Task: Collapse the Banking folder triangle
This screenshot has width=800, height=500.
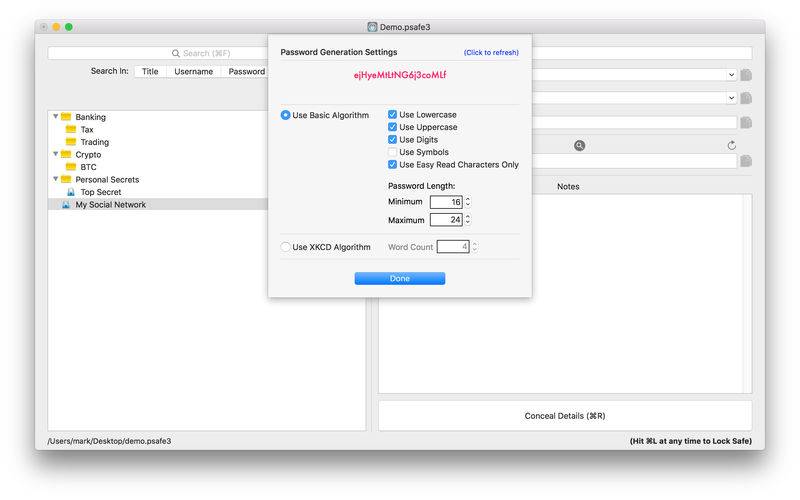Action: pos(56,116)
